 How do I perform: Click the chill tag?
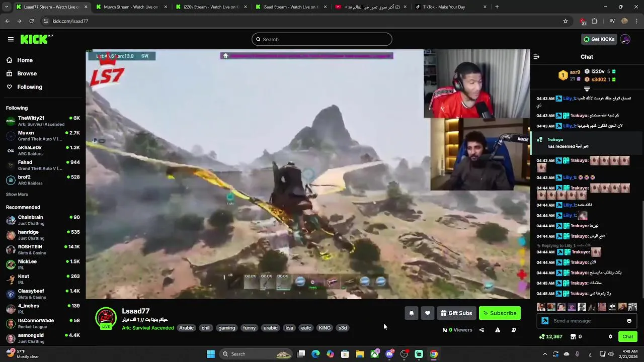pos(206,328)
